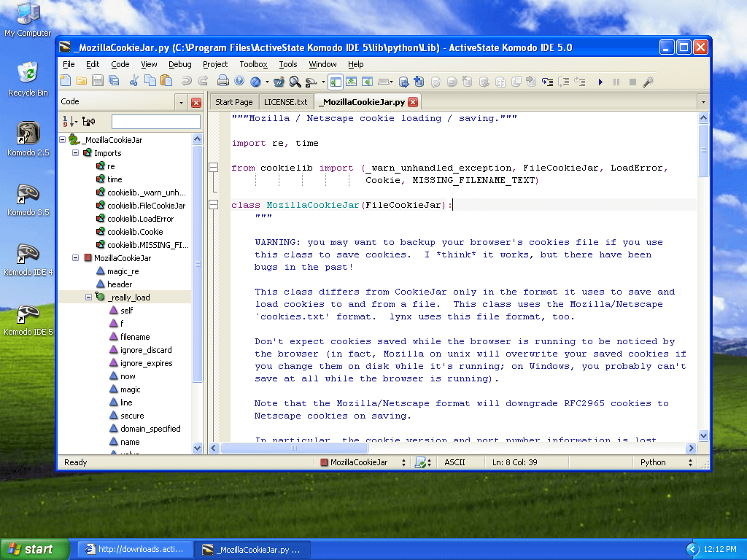Screen dimensions: 747x560
Task: Click the blue database export toolbar icon
Action: click(x=403, y=82)
